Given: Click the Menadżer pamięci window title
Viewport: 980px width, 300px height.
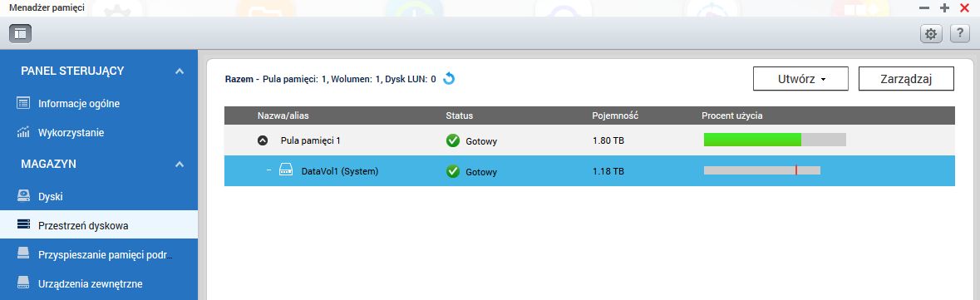Looking at the screenshot, I should [x=47, y=7].
